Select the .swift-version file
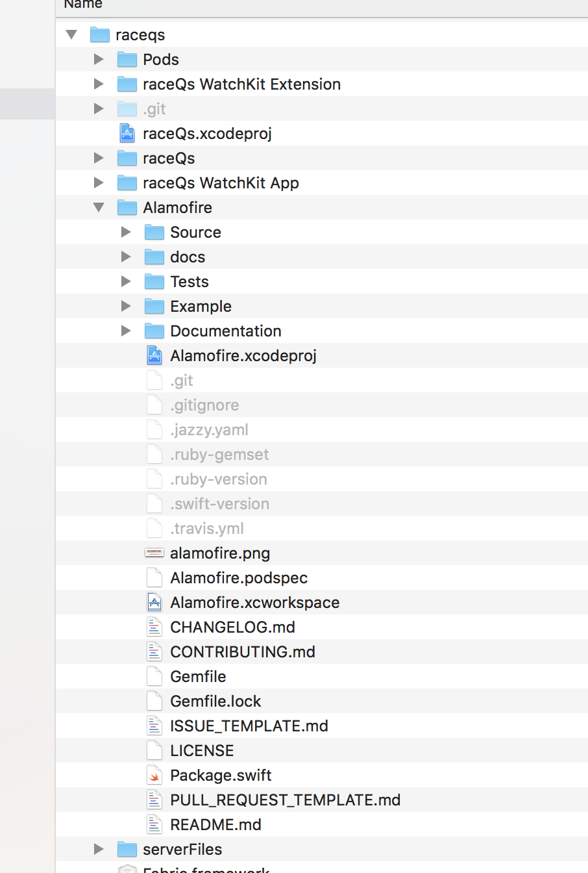This screenshot has width=588, height=873. coord(220,504)
